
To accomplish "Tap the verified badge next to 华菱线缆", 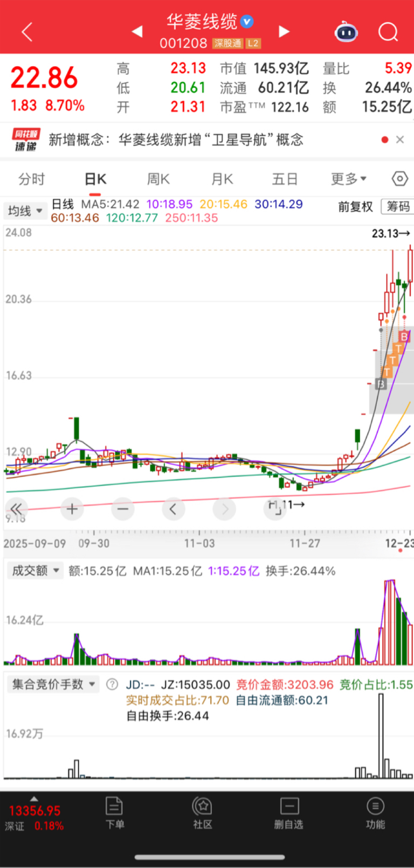I will coord(247,22).
